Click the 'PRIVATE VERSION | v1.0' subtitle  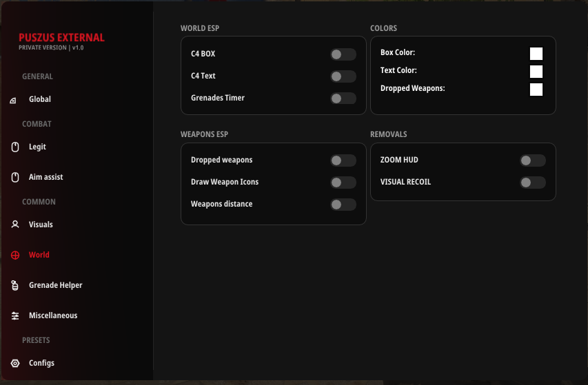(x=51, y=48)
